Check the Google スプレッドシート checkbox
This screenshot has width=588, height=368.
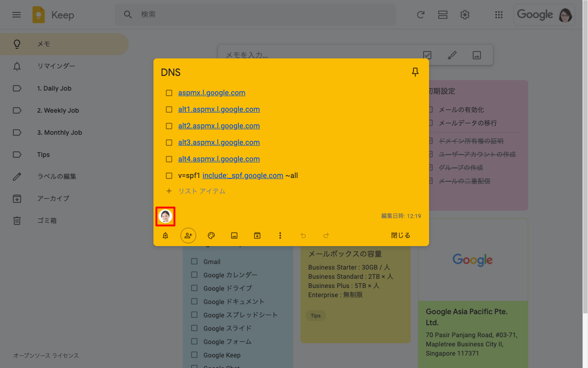194,315
